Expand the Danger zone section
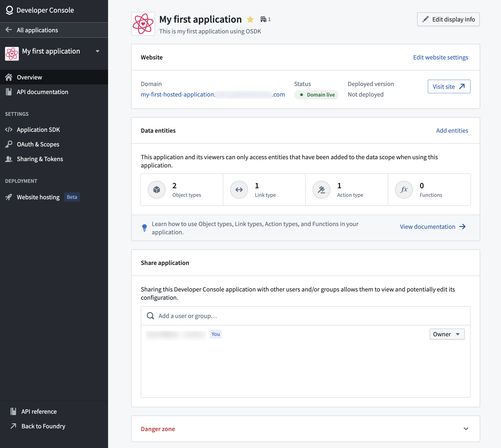The image size is (501, 448). [466, 429]
